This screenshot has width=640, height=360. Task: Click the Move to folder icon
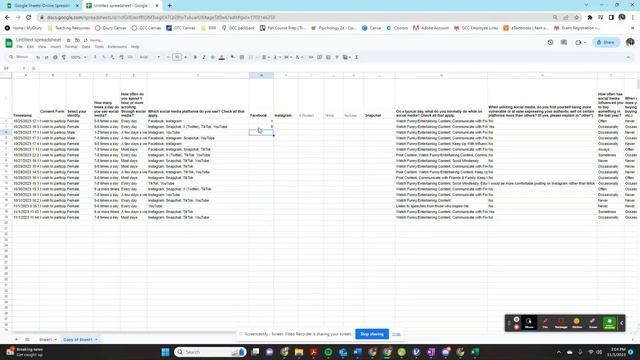click(77, 40)
